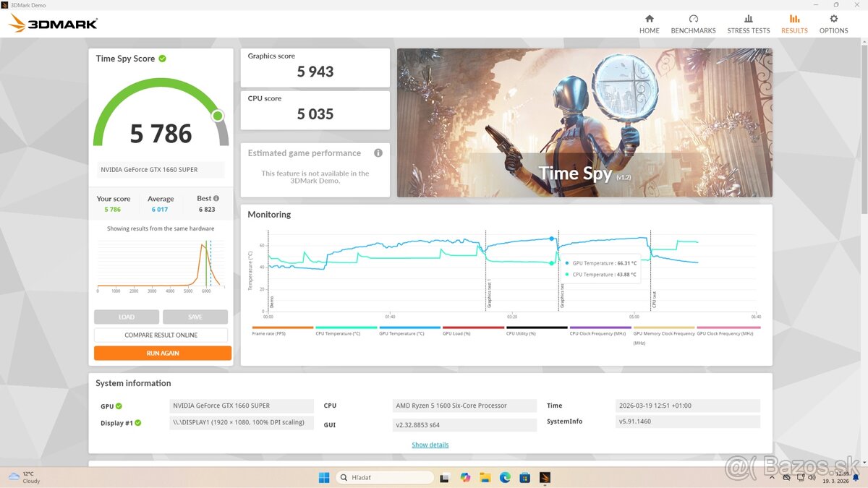Expand Show details in System information

point(430,445)
